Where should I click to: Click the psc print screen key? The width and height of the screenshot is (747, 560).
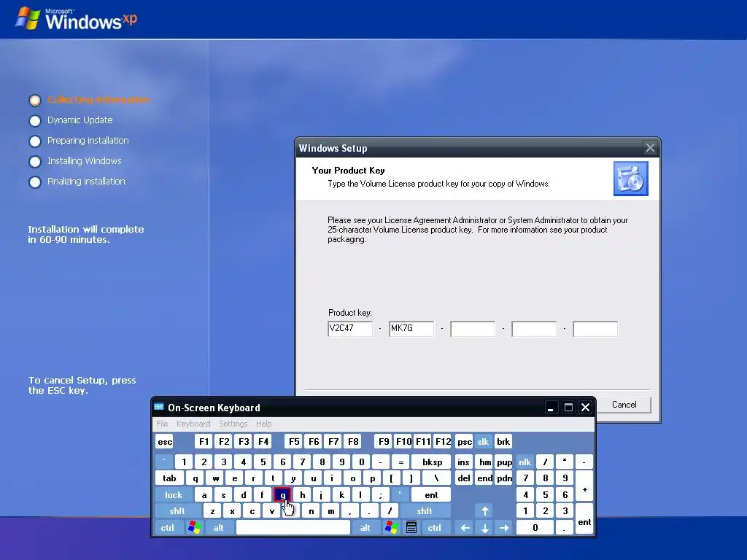coord(464,441)
